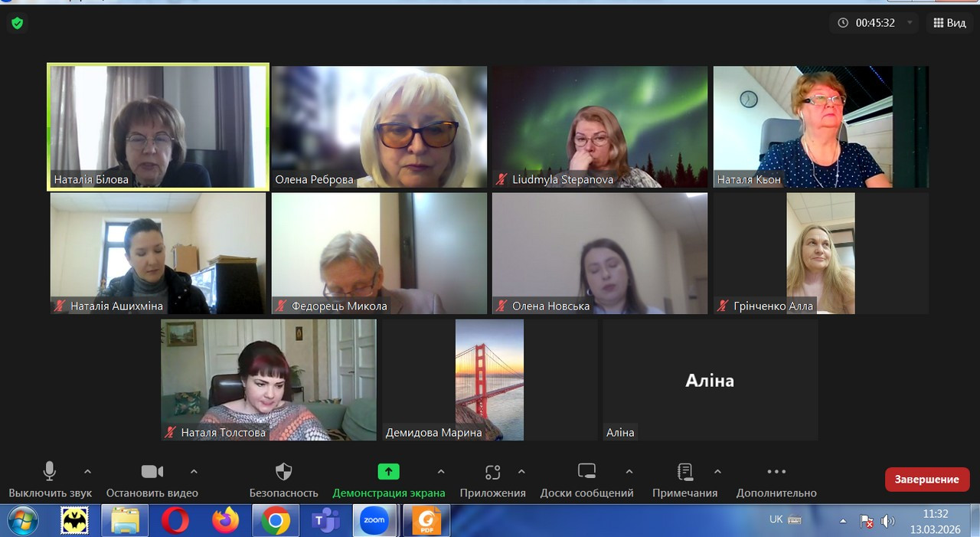Click the UK keyboard language indicator
The height and width of the screenshot is (537, 980).
pyautogui.click(x=776, y=519)
